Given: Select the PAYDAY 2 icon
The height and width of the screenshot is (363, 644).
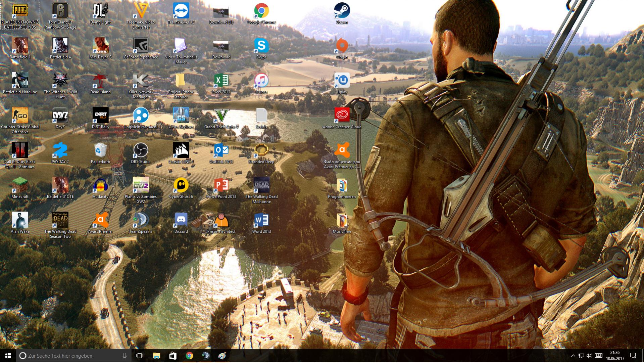Looking at the screenshot, I should click(x=60, y=153).
